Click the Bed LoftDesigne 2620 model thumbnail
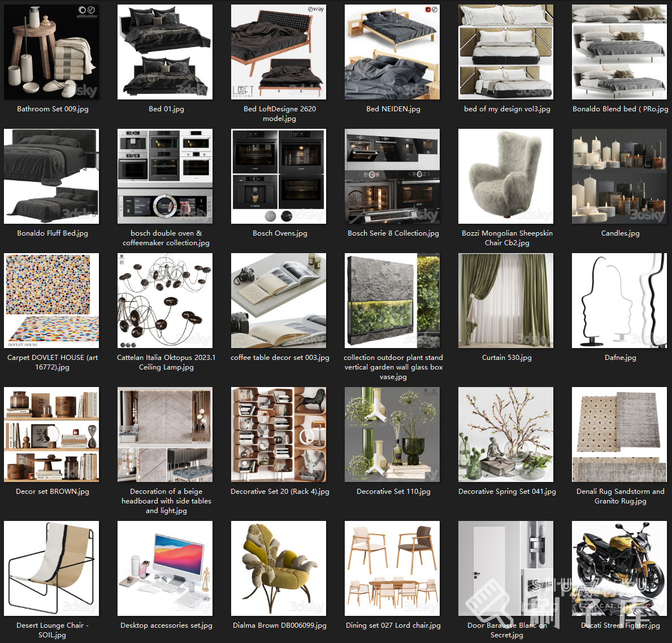The height and width of the screenshot is (643, 672). pyautogui.click(x=279, y=52)
